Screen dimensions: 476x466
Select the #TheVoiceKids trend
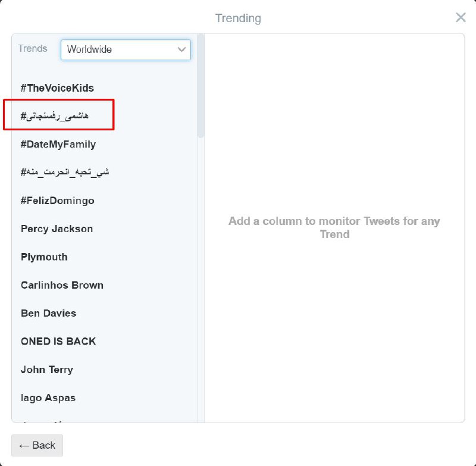[57, 88]
